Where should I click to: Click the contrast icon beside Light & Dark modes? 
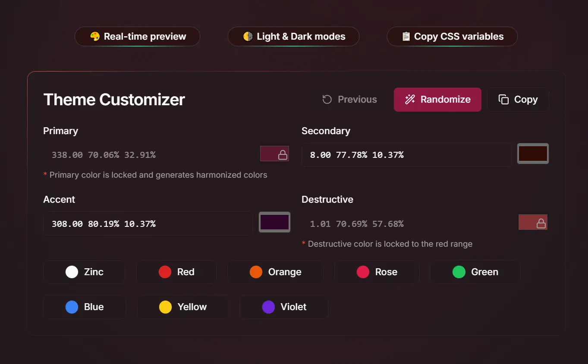pos(247,36)
